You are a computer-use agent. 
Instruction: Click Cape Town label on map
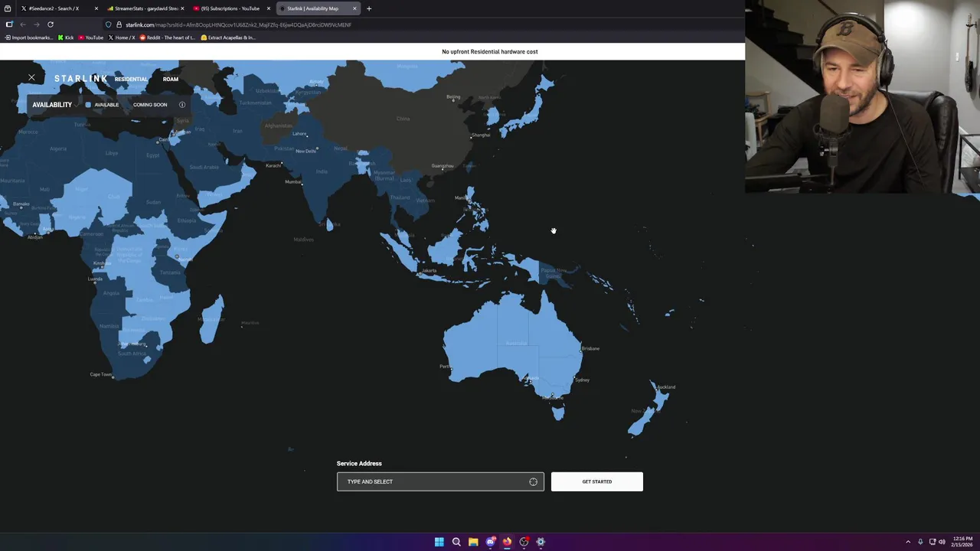click(101, 374)
